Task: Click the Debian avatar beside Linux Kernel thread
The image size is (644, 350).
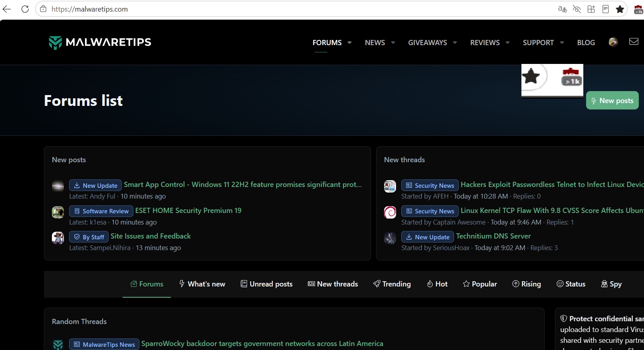Action: pyautogui.click(x=390, y=212)
